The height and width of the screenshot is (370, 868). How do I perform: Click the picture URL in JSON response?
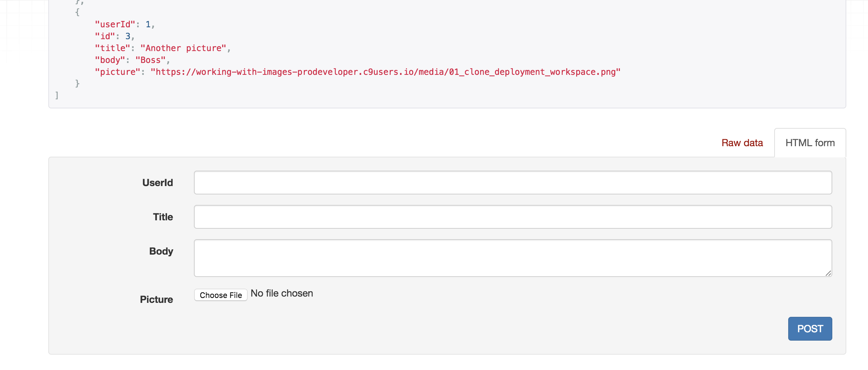[385, 72]
